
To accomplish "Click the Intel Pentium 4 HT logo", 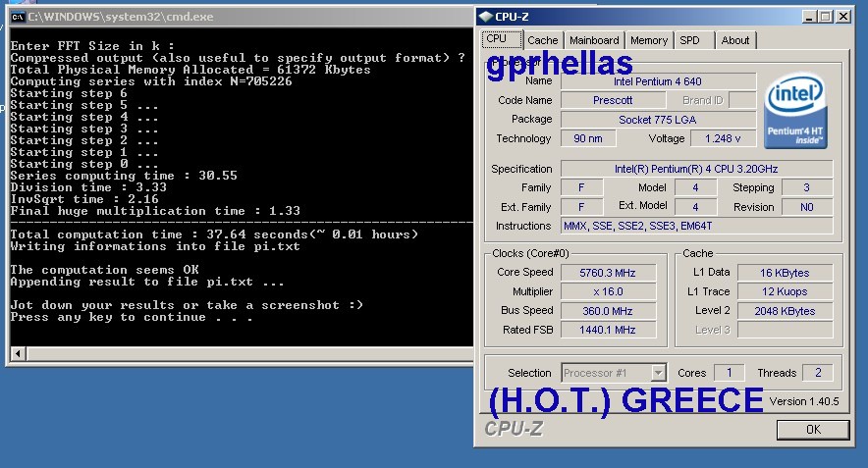I will click(x=795, y=112).
